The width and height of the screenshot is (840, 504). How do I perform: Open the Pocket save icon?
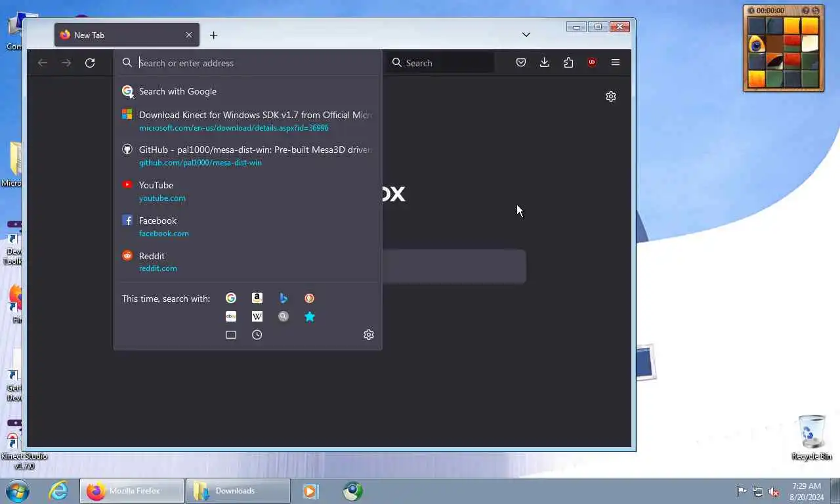click(521, 62)
